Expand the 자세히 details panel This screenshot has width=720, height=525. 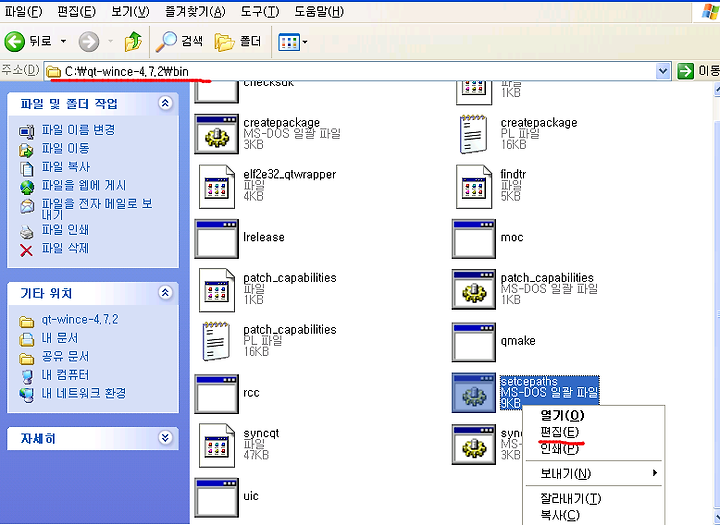[x=165, y=438]
